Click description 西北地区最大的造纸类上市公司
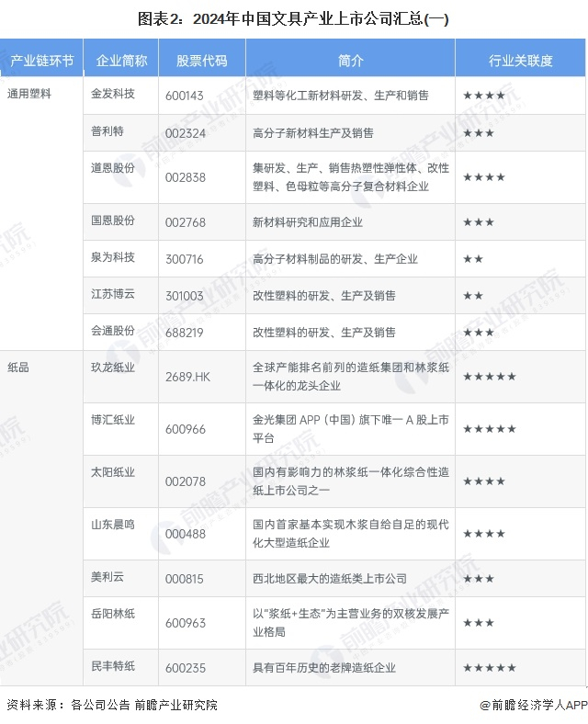Image resolution: width=588 pixels, height=724 pixels. (x=330, y=579)
